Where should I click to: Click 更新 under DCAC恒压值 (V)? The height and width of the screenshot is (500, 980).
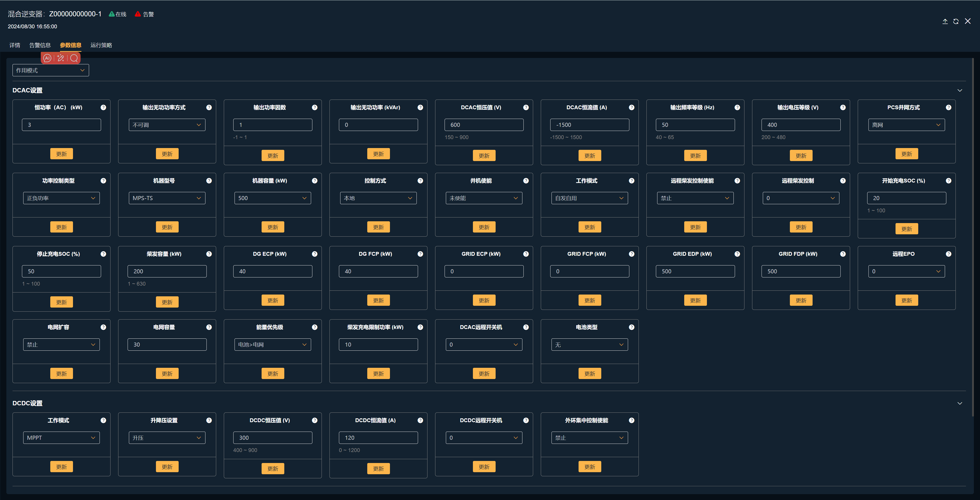pos(484,156)
